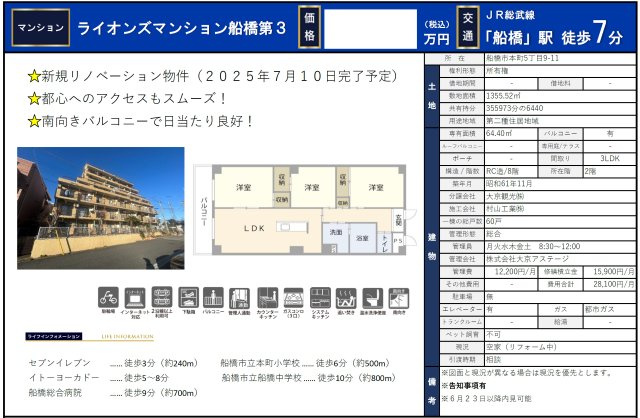Click the 船橋市立本町小学校 entry
Screen dimensions: 640x418
click(305, 363)
